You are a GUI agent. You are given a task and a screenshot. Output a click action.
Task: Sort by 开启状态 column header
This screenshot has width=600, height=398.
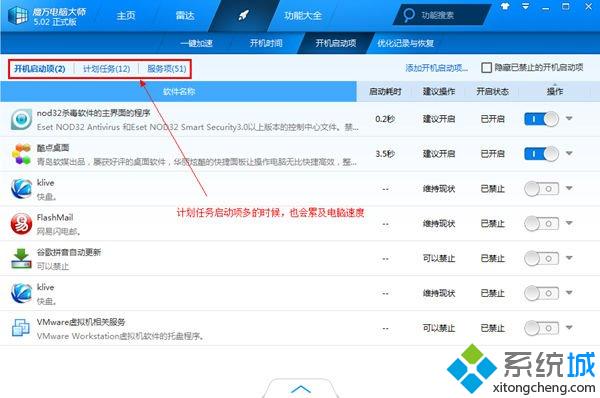point(492,91)
